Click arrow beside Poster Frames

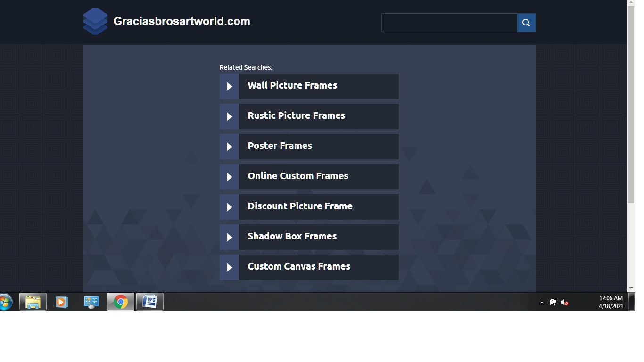[x=229, y=147]
